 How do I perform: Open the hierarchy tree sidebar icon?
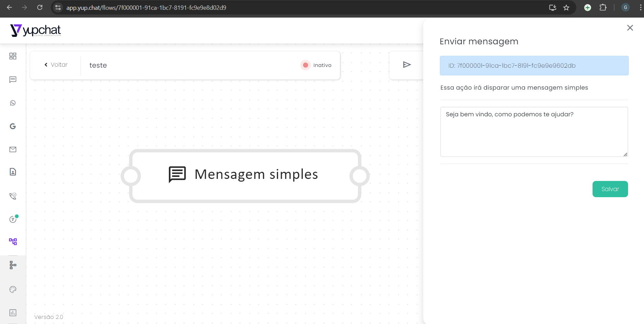(13, 265)
